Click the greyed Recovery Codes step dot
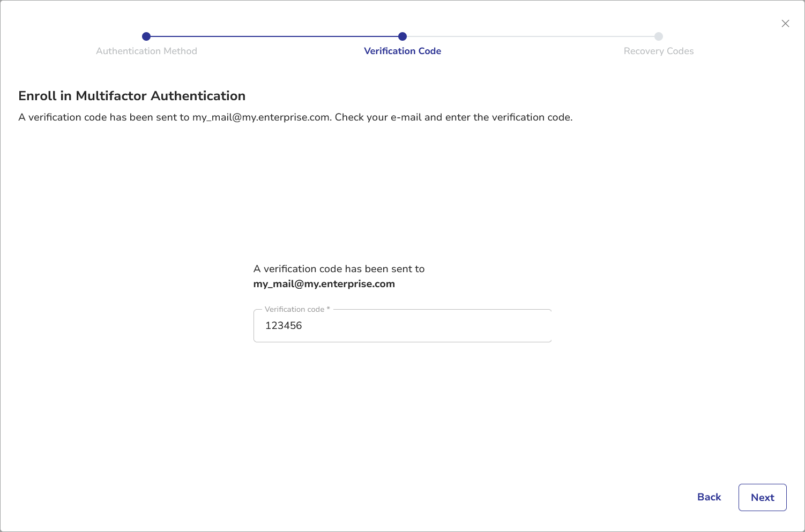The height and width of the screenshot is (532, 805). tap(659, 36)
